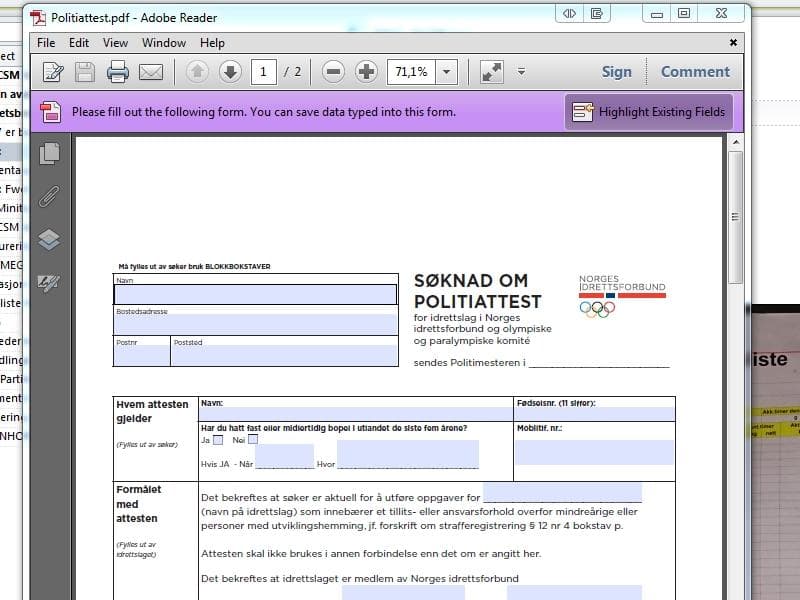Send file via email envelope icon
800x600 pixels.
click(151, 72)
